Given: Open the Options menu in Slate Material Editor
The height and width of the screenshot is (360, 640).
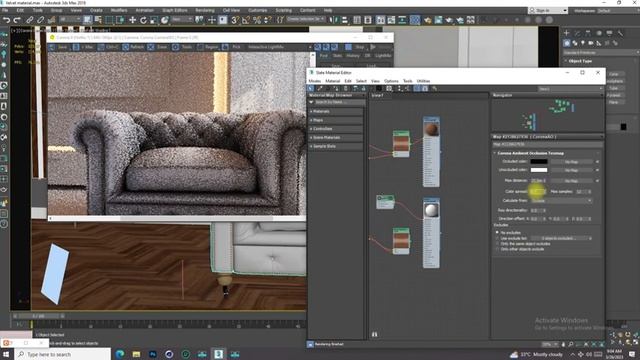Looking at the screenshot, I should [x=391, y=81].
